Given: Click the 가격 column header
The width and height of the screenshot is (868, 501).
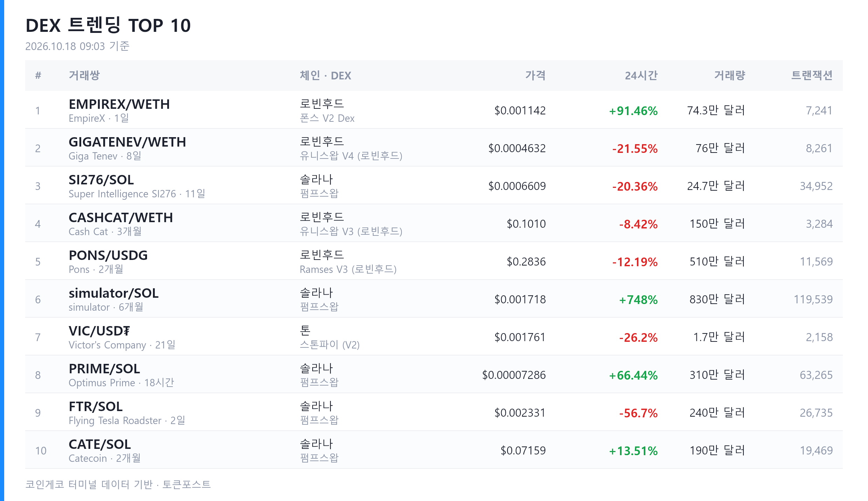Looking at the screenshot, I should click(535, 76).
